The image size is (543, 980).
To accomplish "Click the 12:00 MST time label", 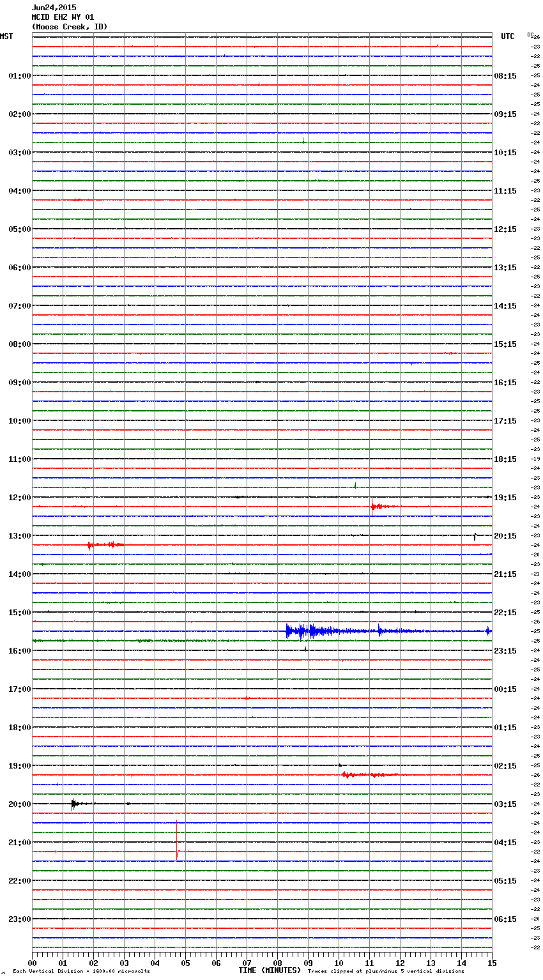I will [x=20, y=497].
